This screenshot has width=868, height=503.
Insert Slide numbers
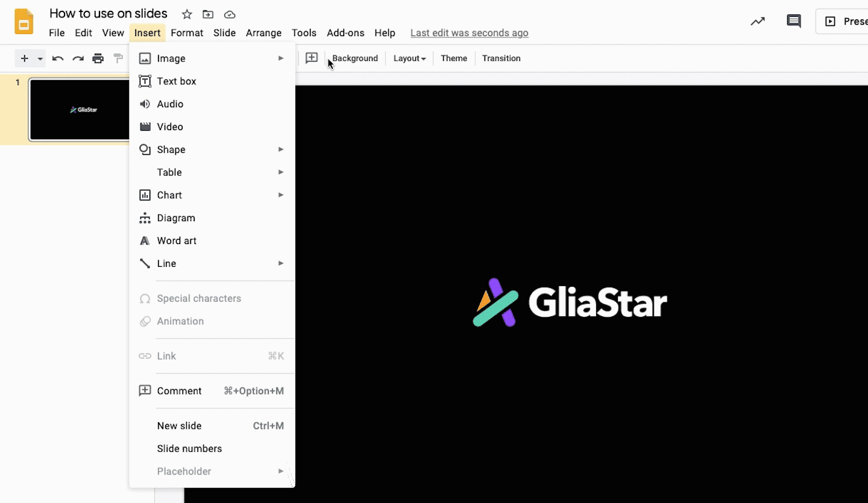click(x=212, y=449)
